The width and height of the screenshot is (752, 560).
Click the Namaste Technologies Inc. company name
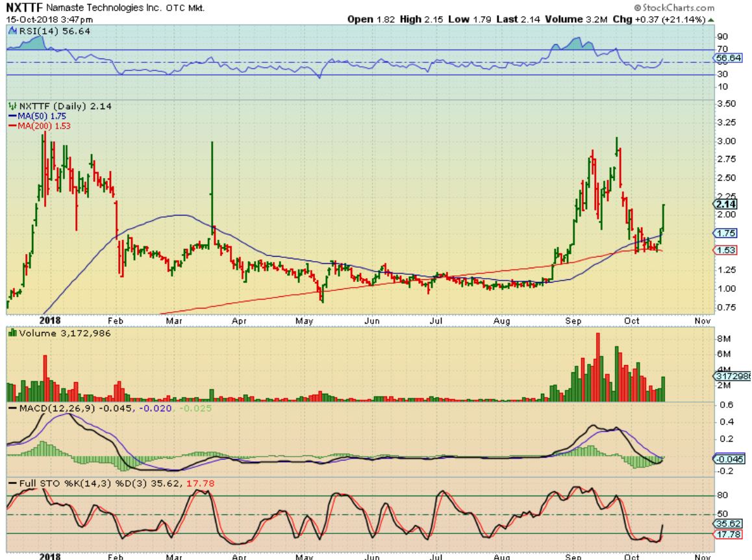(104, 8)
